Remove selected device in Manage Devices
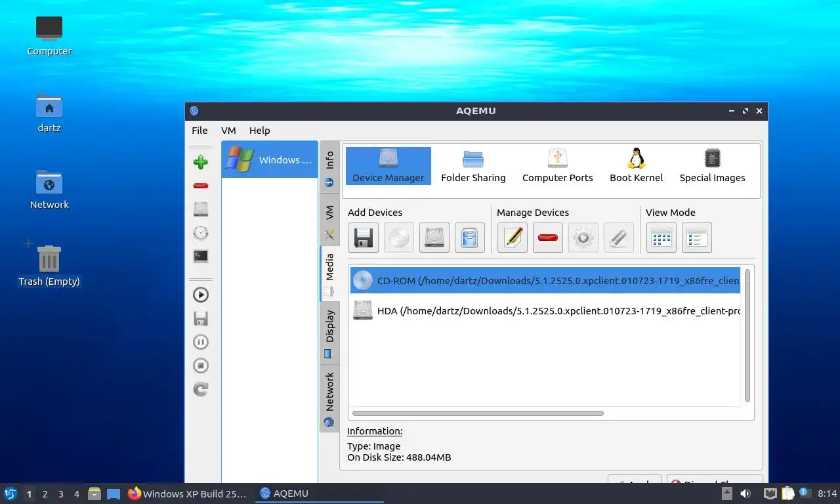Screen dimensions: 840x504 click(x=548, y=238)
